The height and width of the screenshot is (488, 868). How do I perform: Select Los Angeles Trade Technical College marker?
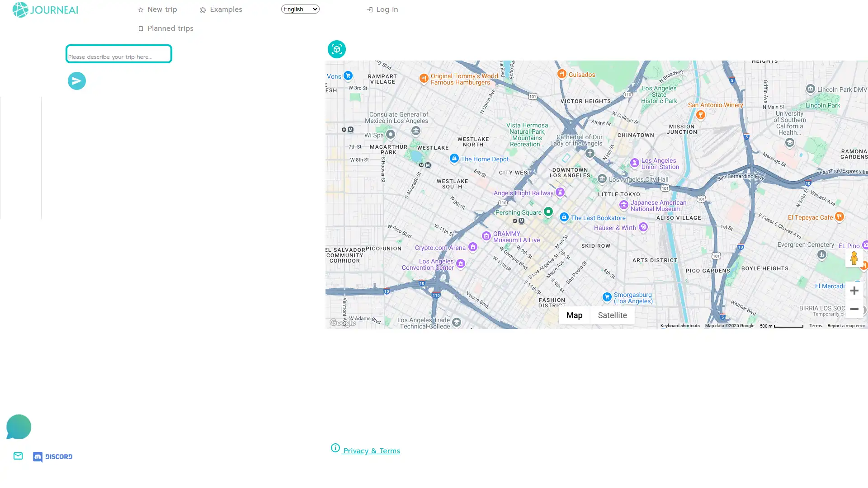[456, 322]
